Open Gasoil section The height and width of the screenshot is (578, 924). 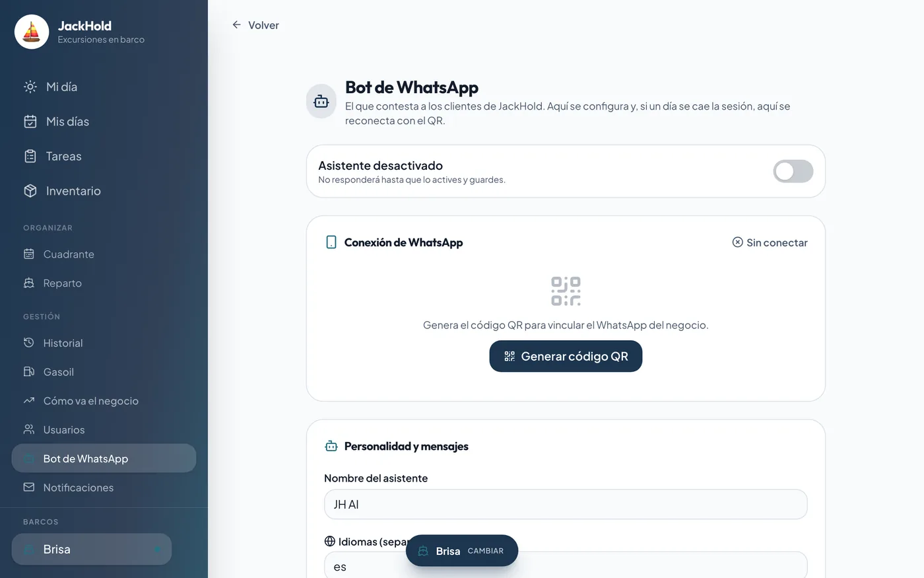pos(104,372)
